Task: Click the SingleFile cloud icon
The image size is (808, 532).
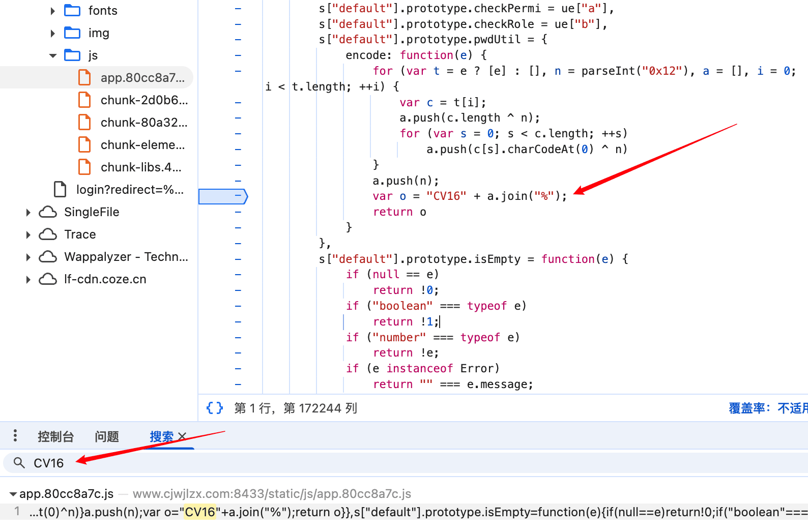Action: pos(48,212)
